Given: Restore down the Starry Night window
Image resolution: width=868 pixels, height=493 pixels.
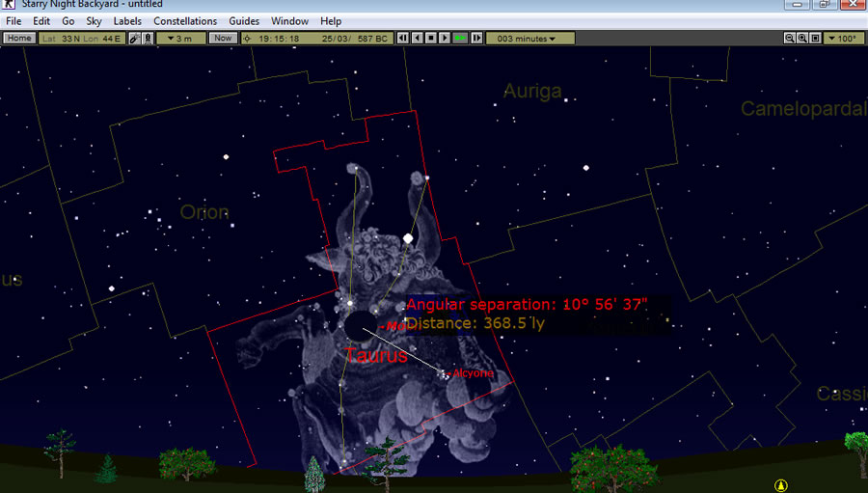Looking at the screenshot, I should click(825, 5).
